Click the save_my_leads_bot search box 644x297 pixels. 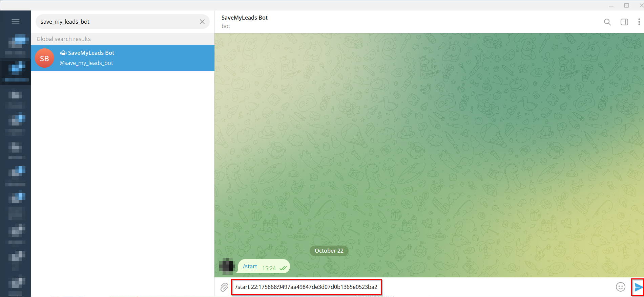pyautogui.click(x=117, y=22)
